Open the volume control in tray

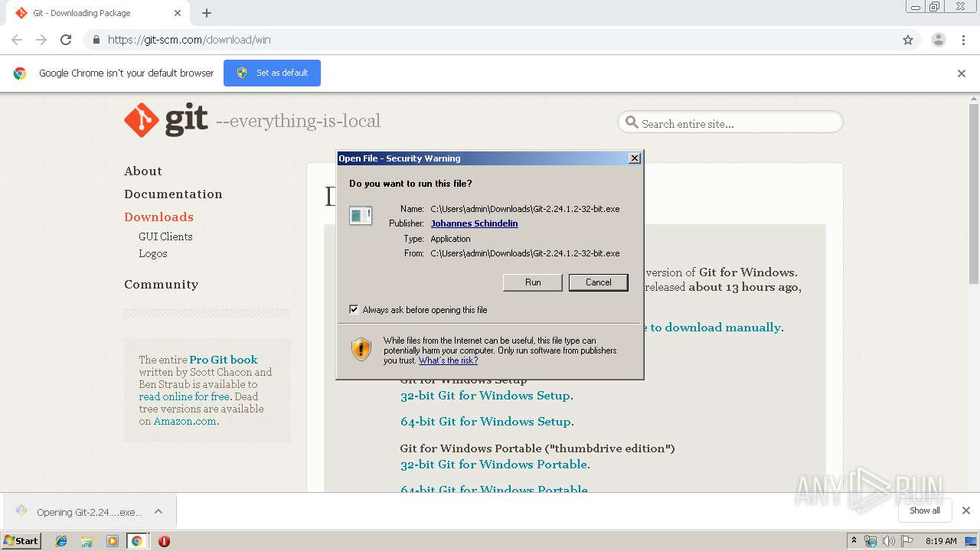point(888,541)
